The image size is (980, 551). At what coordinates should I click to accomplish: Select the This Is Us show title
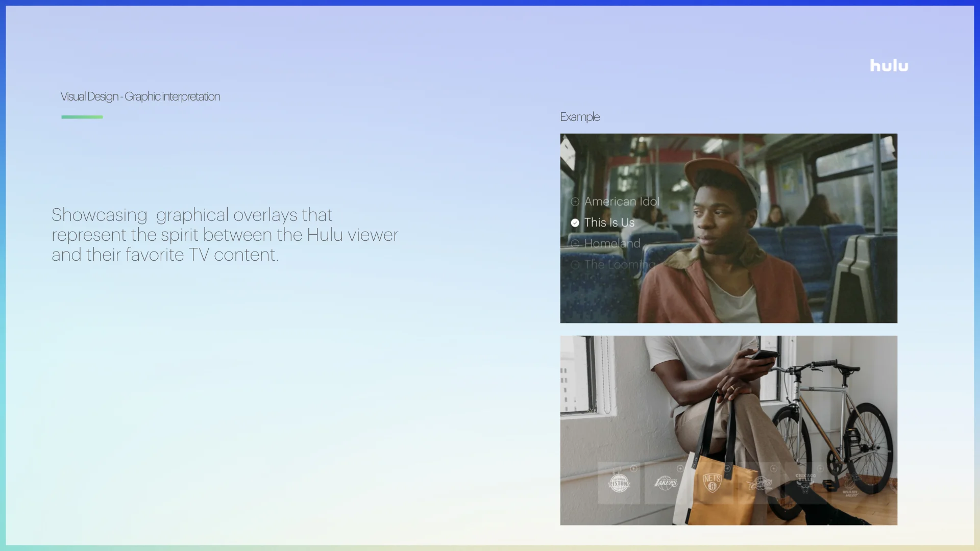609,223
